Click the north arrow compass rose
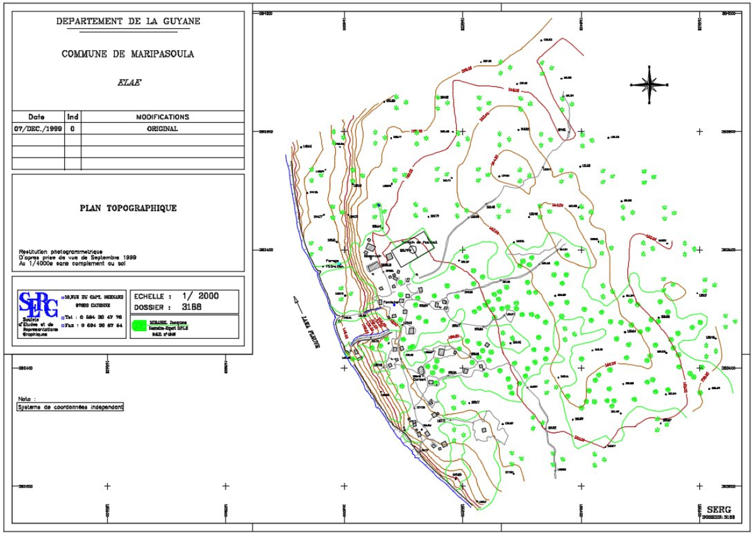The width and height of the screenshot is (756, 534). [650, 82]
